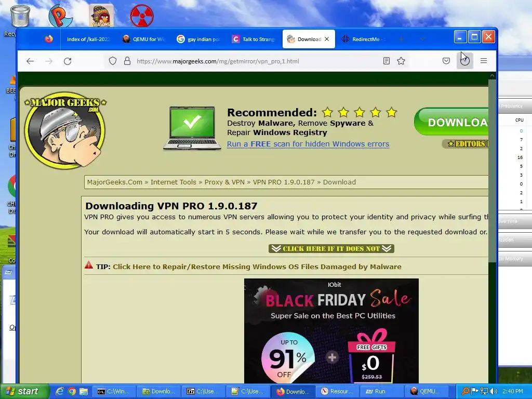Screen dimensions: 532x399
Task: Launch Chrome from quick launch
Action: pyautogui.click(x=72, y=391)
